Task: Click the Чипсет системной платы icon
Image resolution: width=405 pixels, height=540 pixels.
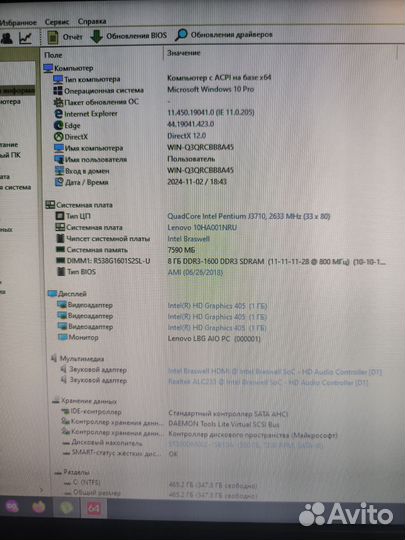Action: pos(61,238)
